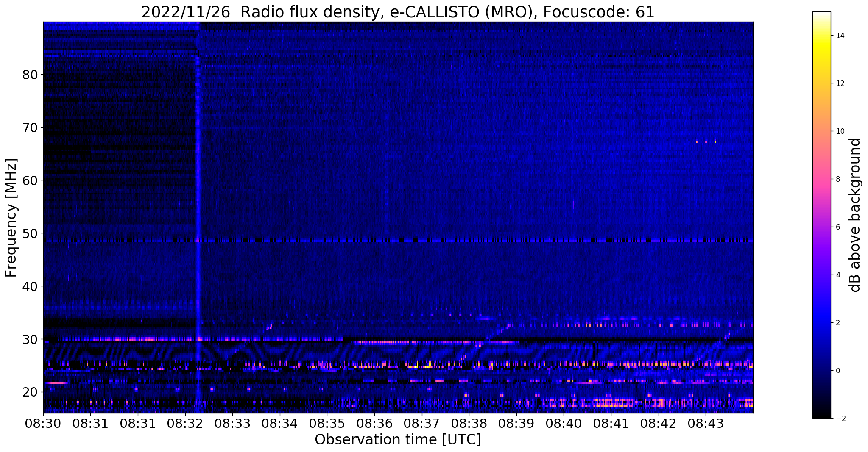This screenshot has height=452, width=868.
Task: Click the colorbar tick value 12
Action: [x=840, y=83]
